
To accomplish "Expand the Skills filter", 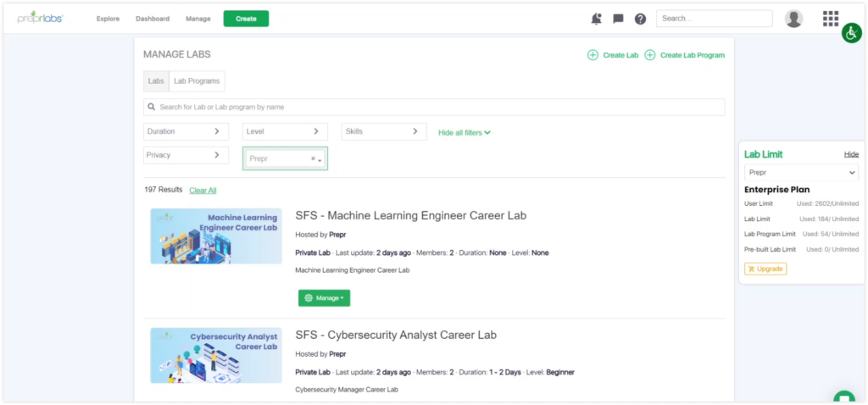I will click(x=384, y=131).
